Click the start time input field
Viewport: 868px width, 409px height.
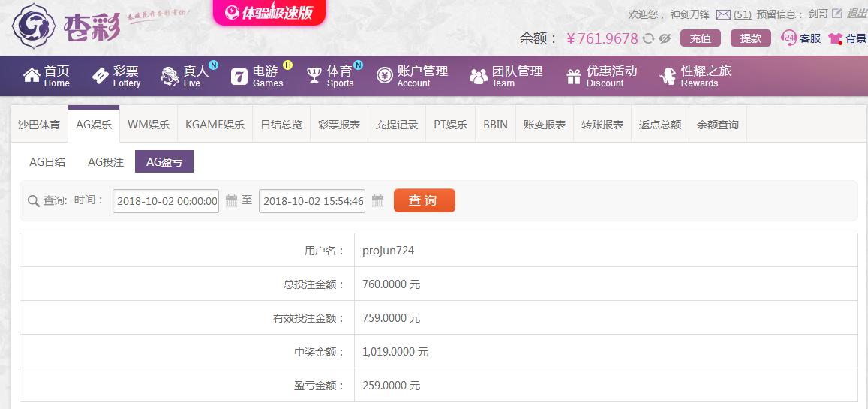pos(166,201)
